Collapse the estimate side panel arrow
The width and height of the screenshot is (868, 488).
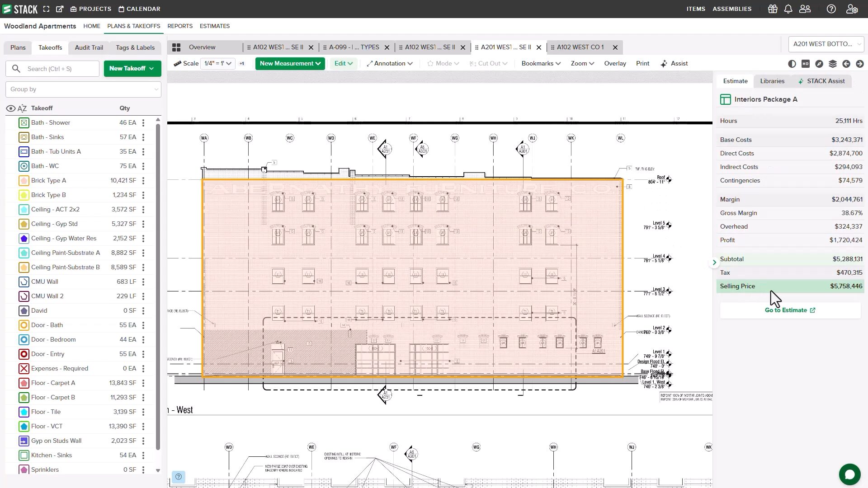(x=714, y=262)
